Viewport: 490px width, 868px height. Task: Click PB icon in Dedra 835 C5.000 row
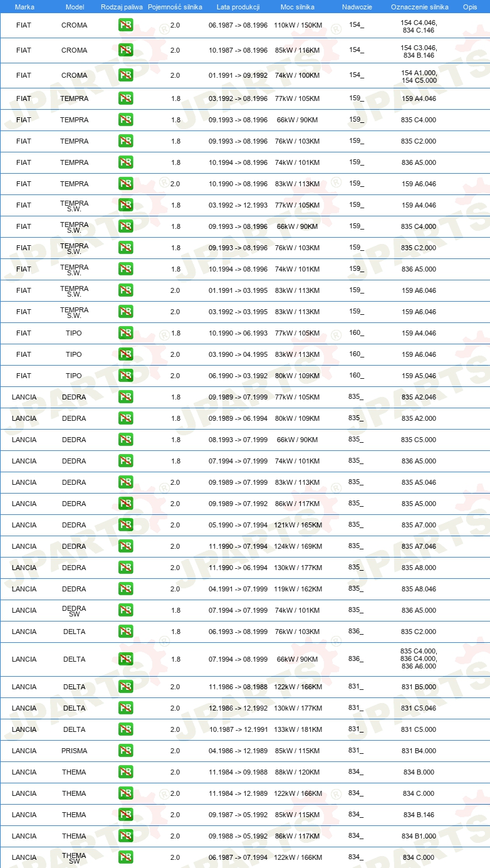pos(126,440)
